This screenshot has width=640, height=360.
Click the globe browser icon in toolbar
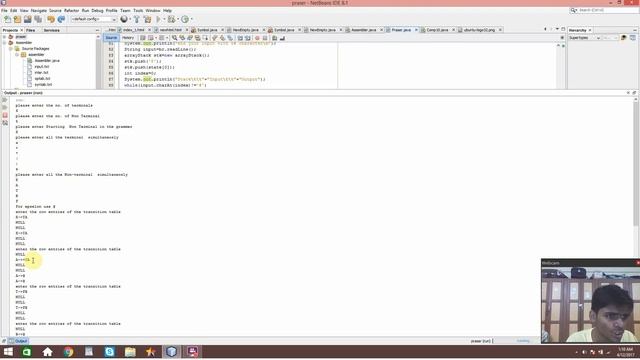point(124,19)
